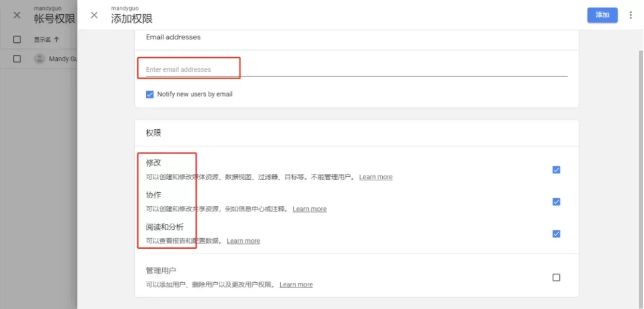Enable the 管理用户 permission checkbox

(x=556, y=277)
